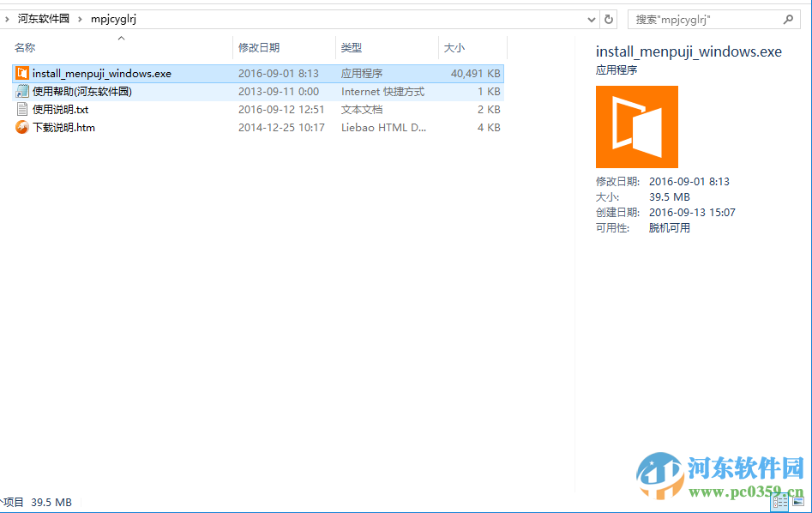Click the 文本文档 type cell
Image resolution: width=812 pixels, height=513 pixels.
click(x=362, y=110)
